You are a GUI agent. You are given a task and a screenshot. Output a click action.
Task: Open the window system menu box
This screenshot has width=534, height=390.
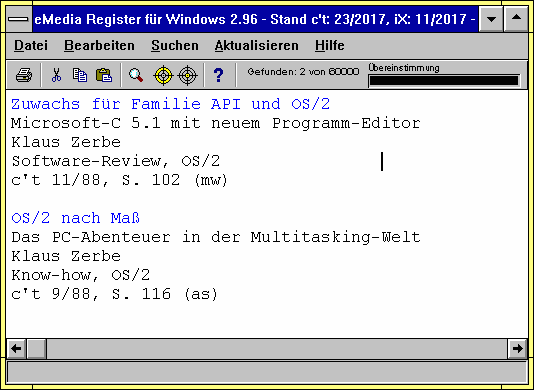coord(19,19)
